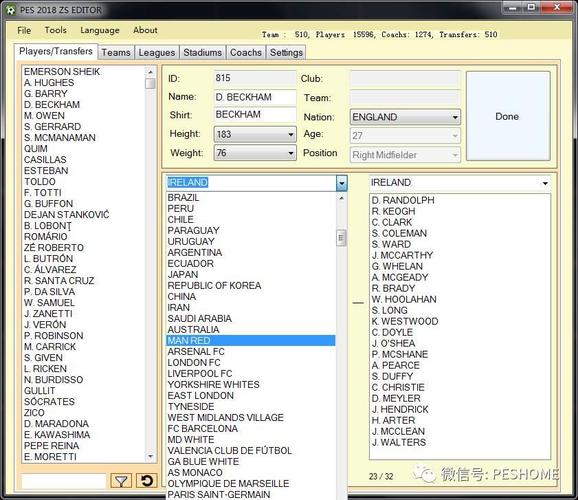Viewport: 578px width, 500px height.
Task: Select EMERSON SHEIK in player list
Action: (x=84, y=72)
